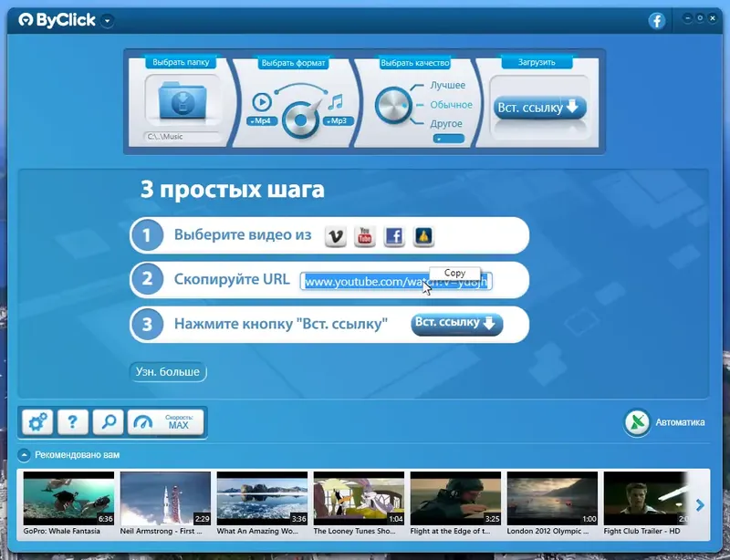This screenshot has width=730, height=560.
Task: Click Copy in the context menu
Action: 454,272
